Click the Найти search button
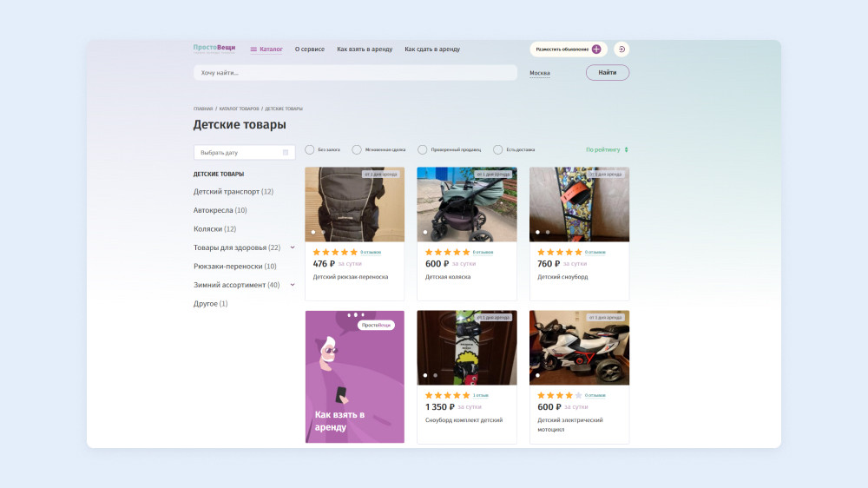Screen dimensions: 868x488 [x=608, y=73]
